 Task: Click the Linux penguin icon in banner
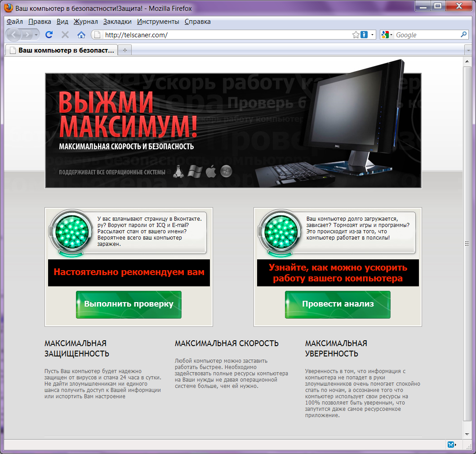tap(178, 172)
